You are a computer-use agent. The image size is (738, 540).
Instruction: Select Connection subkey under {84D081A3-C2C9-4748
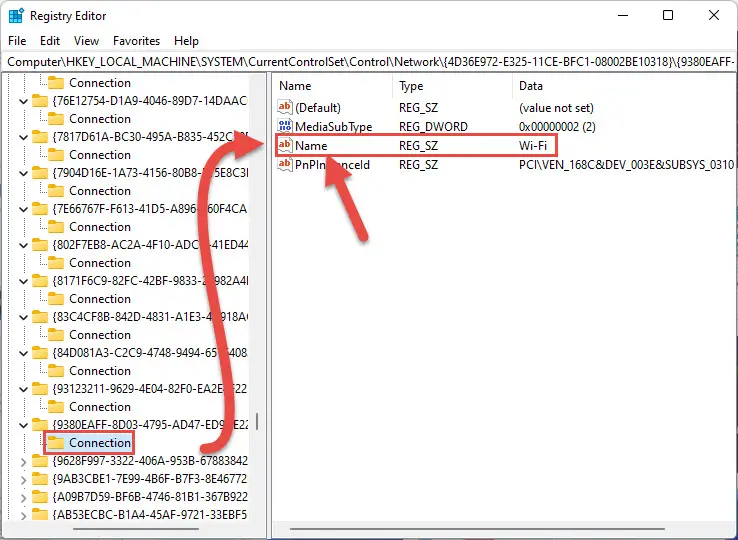point(100,371)
